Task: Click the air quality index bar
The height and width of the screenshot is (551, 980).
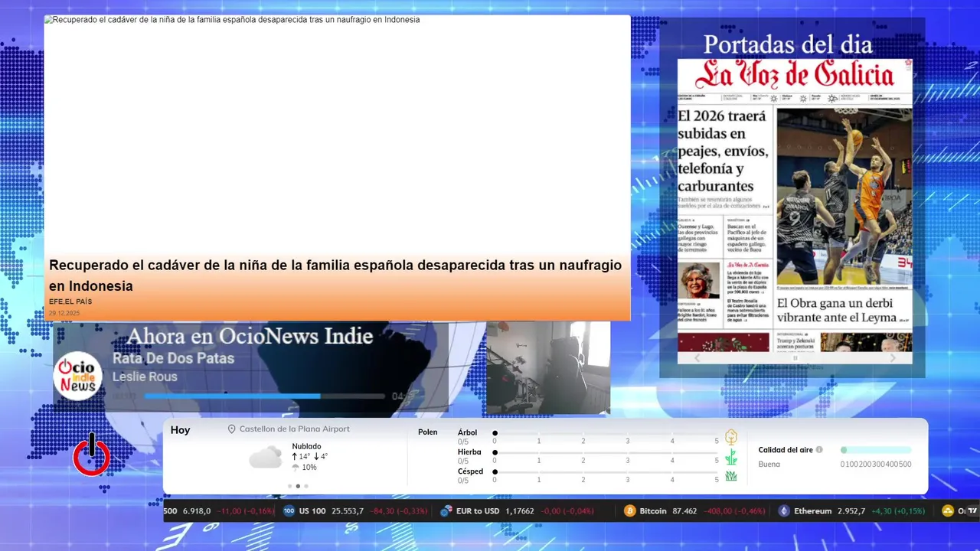Action: (876, 450)
